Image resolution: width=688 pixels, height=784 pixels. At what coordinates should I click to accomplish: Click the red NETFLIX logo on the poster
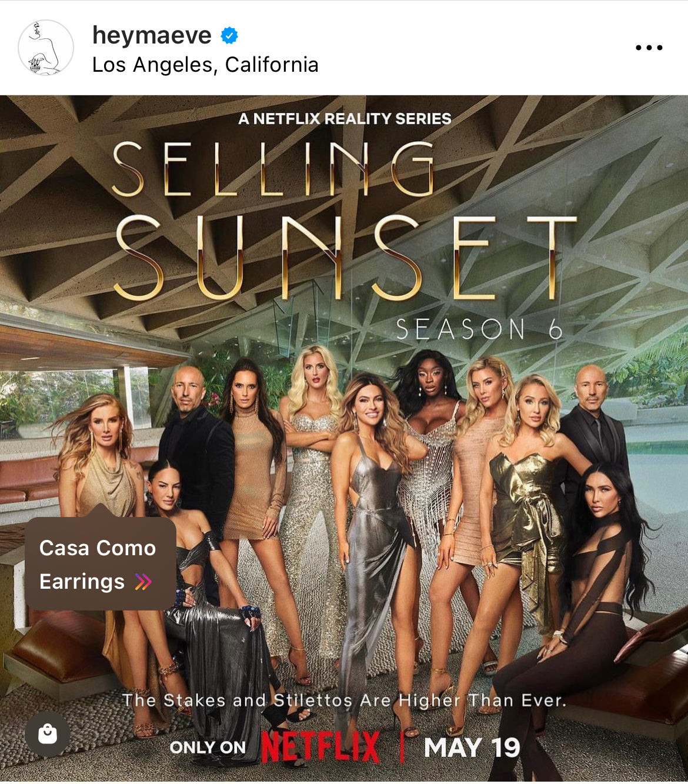(320, 747)
